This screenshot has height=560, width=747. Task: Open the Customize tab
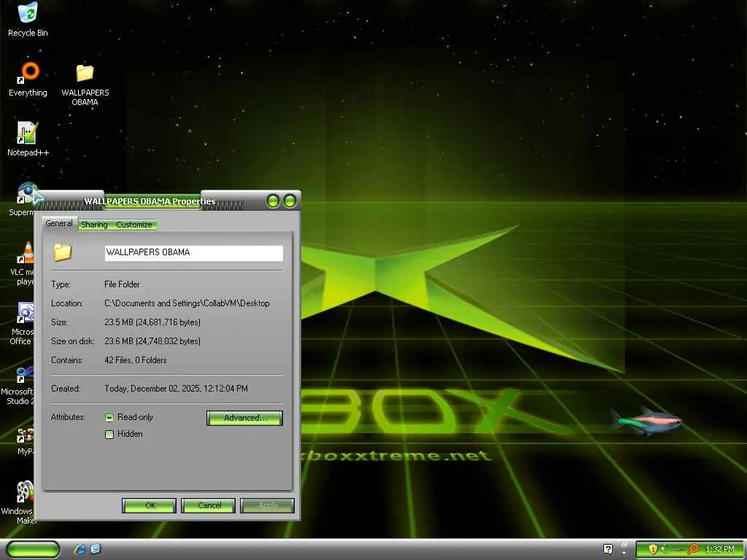(134, 225)
